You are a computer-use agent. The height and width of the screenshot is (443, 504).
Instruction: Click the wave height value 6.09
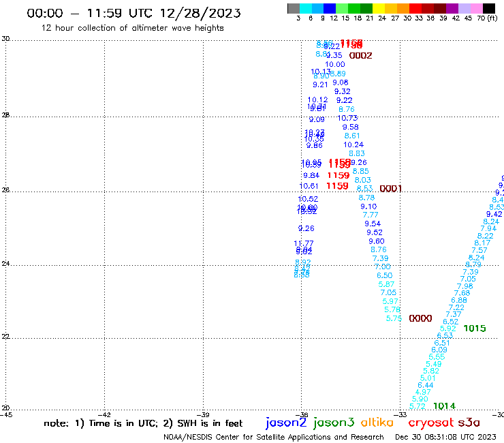[439, 350]
